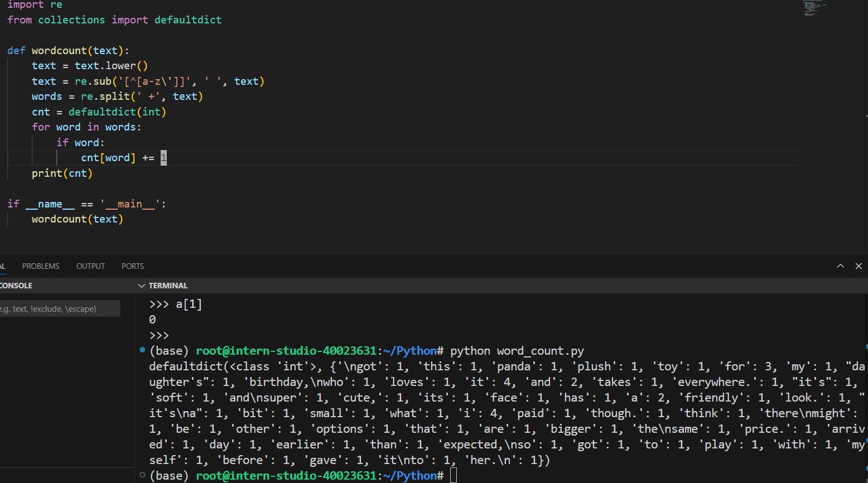Click the re.sub regex line

point(148,81)
